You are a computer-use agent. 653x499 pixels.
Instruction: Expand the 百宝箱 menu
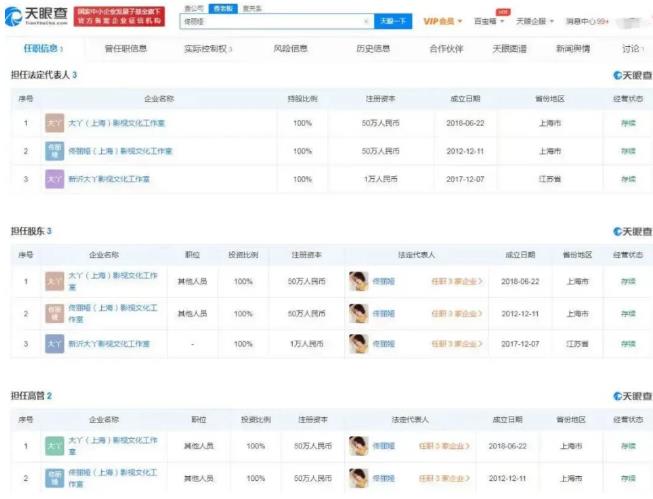489,21
